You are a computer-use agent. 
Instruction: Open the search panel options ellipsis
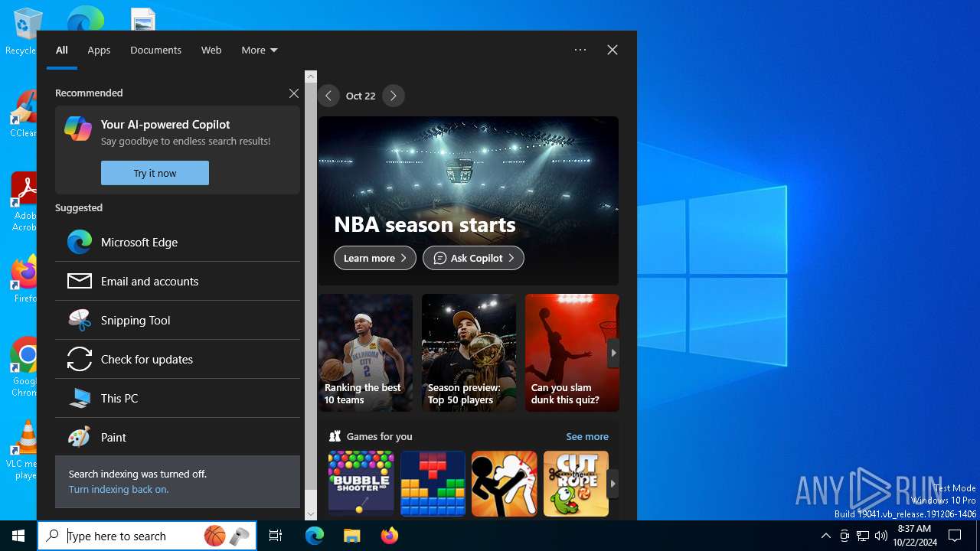tap(580, 50)
